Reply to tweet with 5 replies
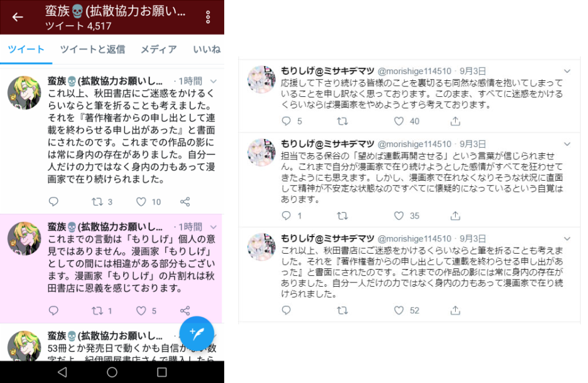 [x=286, y=121]
